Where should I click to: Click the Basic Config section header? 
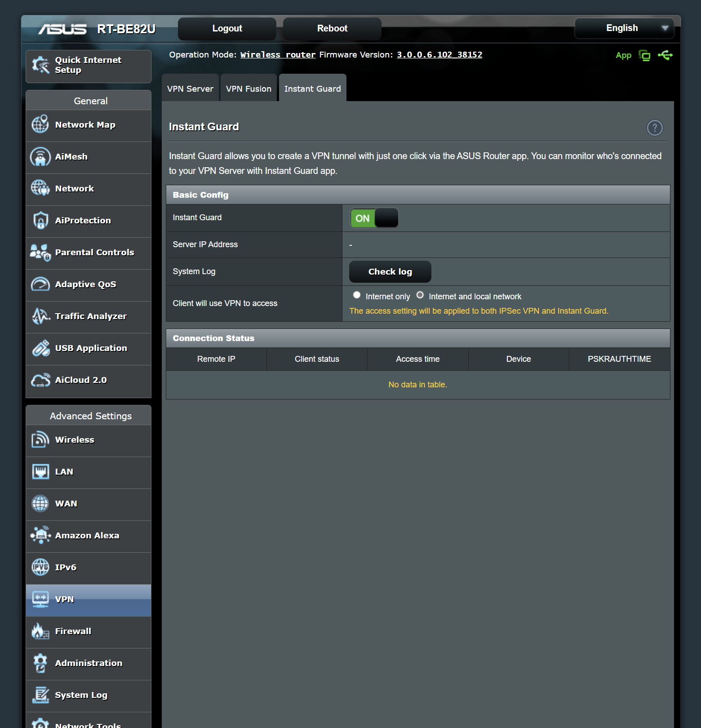[418, 195]
